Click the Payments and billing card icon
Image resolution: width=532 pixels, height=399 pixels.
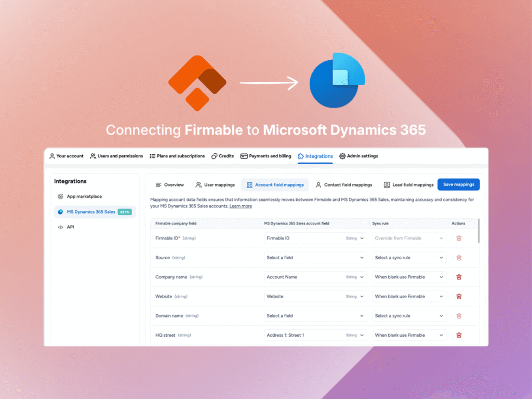tap(243, 156)
